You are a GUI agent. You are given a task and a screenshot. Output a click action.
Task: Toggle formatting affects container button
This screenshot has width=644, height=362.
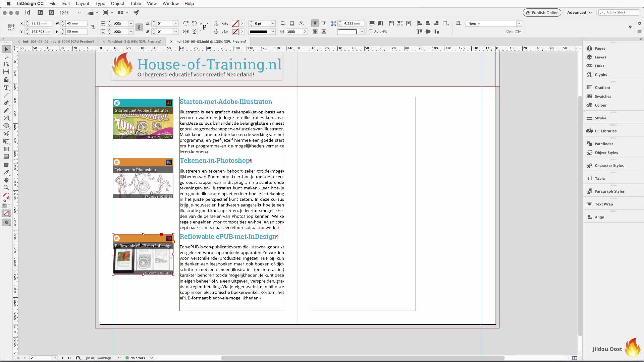(4, 206)
